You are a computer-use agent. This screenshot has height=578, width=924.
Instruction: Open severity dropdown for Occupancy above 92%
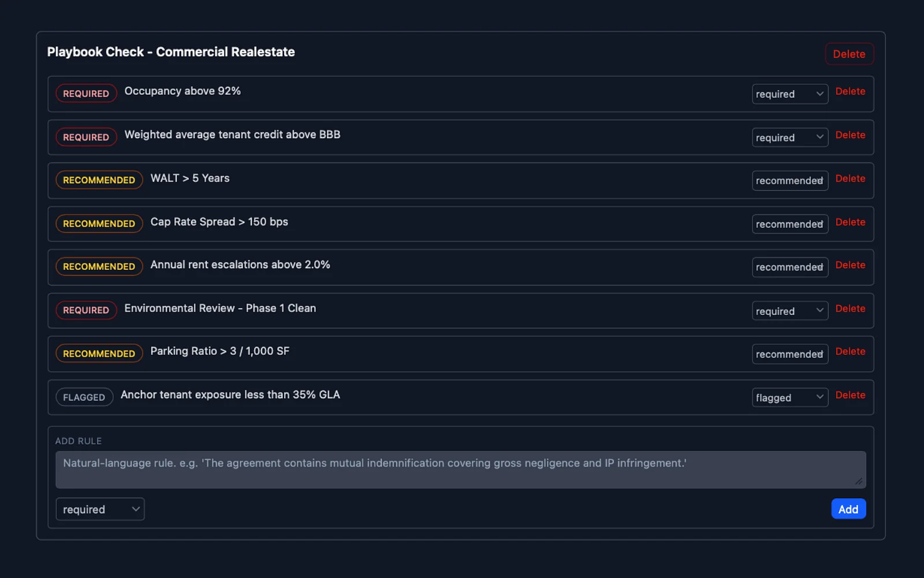coord(789,94)
